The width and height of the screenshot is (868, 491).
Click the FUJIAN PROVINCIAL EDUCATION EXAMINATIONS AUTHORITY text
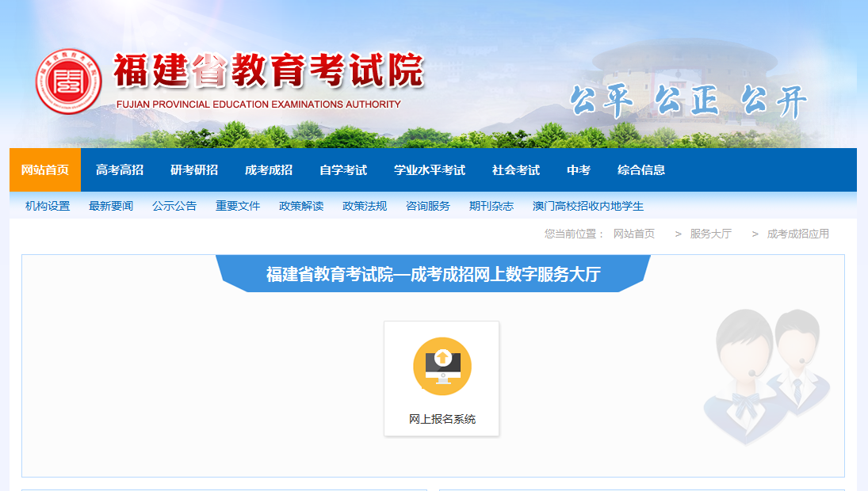(x=258, y=105)
